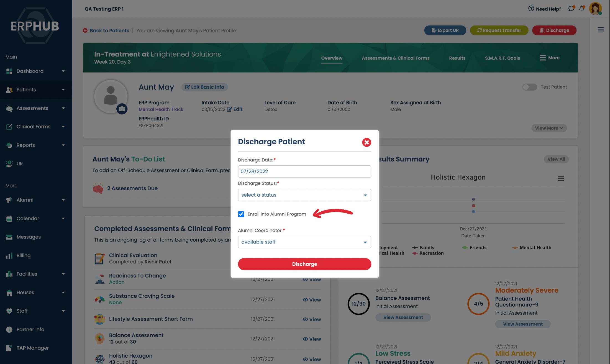610x364 pixels.
Task: Click the Discharge Date input field
Action: tap(304, 171)
